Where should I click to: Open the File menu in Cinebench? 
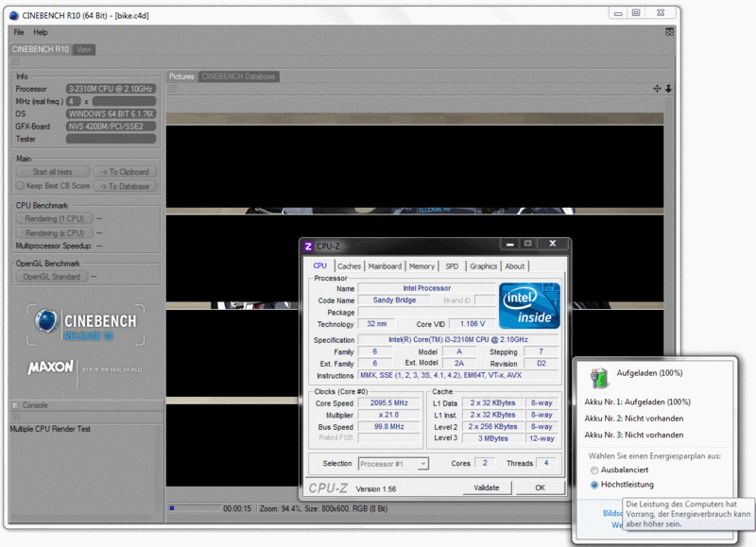pyautogui.click(x=19, y=32)
